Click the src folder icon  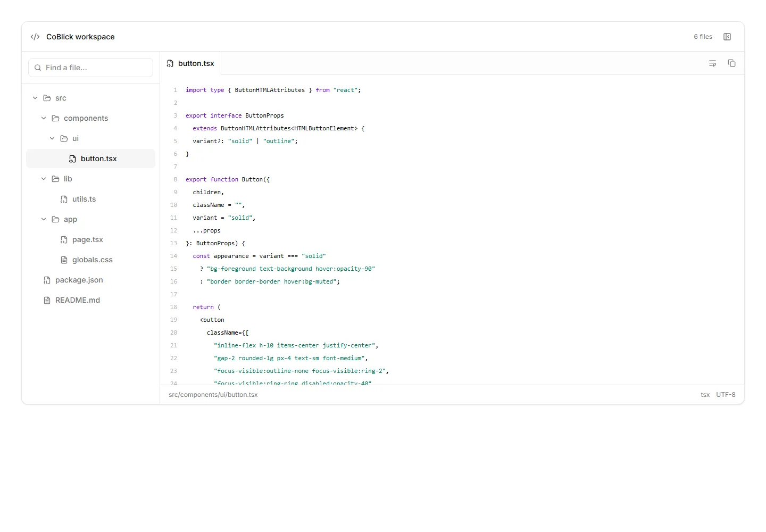47,98
